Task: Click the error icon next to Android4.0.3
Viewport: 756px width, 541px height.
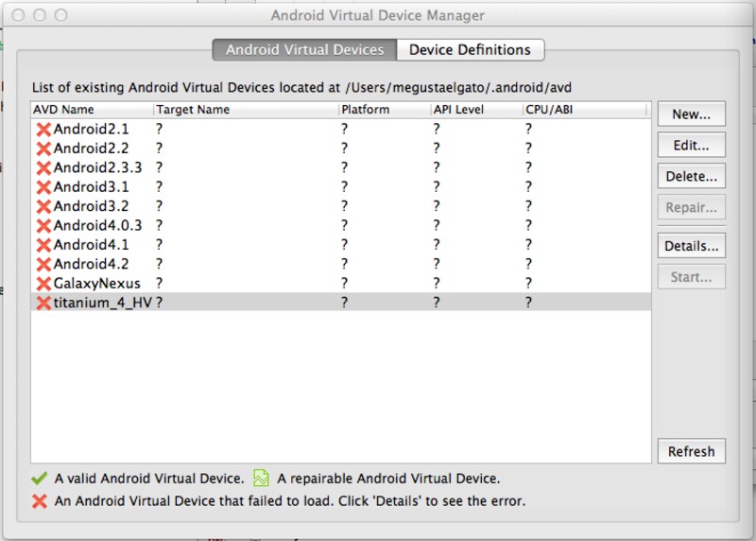Action: coord(43,225)
